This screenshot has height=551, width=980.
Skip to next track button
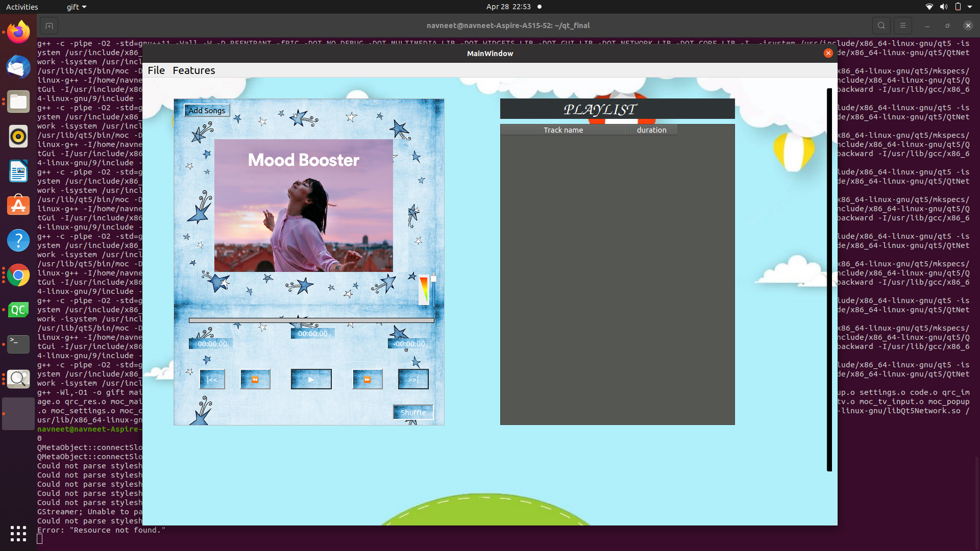click(x=413, y=380)
